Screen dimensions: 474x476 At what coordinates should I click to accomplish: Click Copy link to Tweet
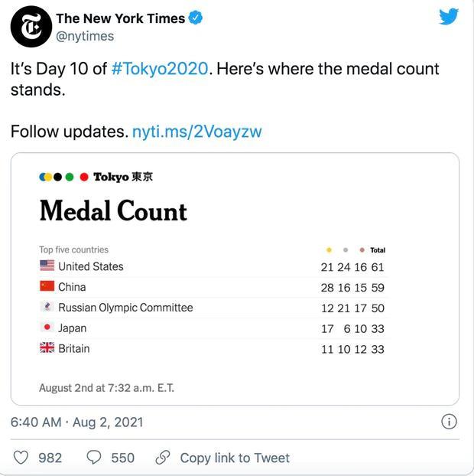pyautogui.click(x=235, y=458)
